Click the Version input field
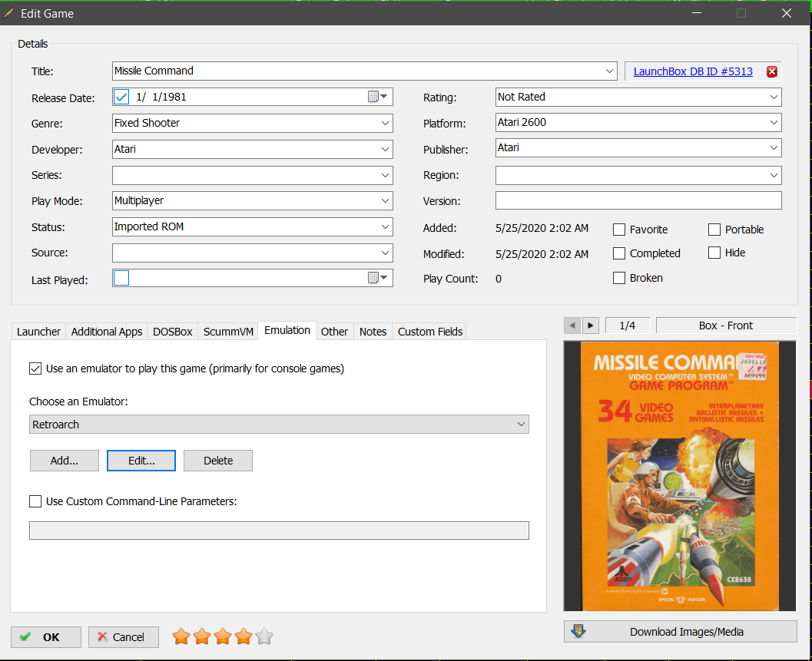812x661 pixels. coord(638,200)
